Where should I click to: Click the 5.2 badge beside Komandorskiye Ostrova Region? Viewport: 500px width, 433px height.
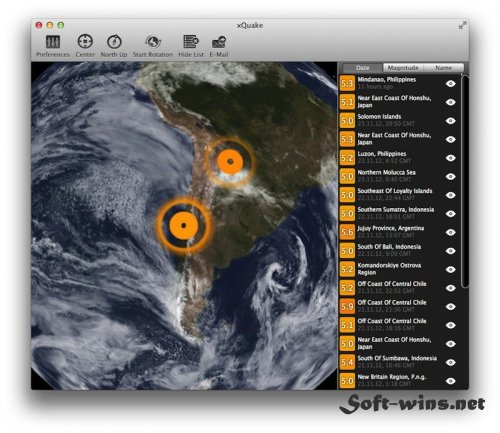pyautogui.click(x=347, y=269)
